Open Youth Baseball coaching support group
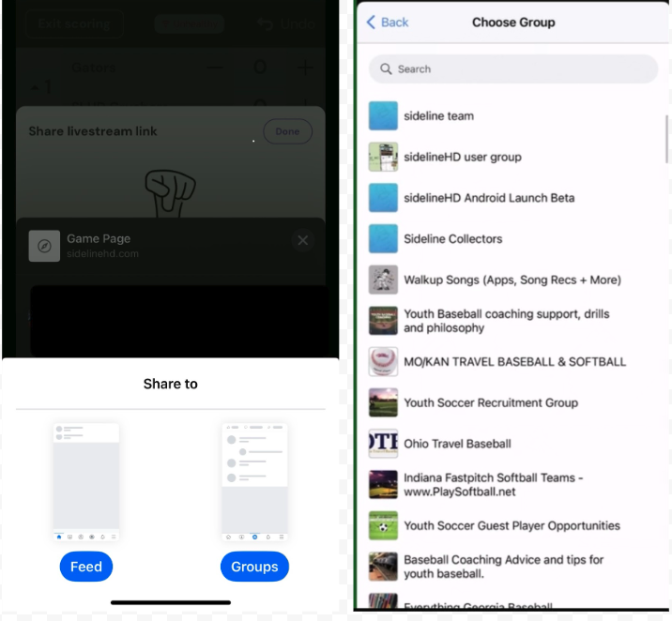 (504, 321)
